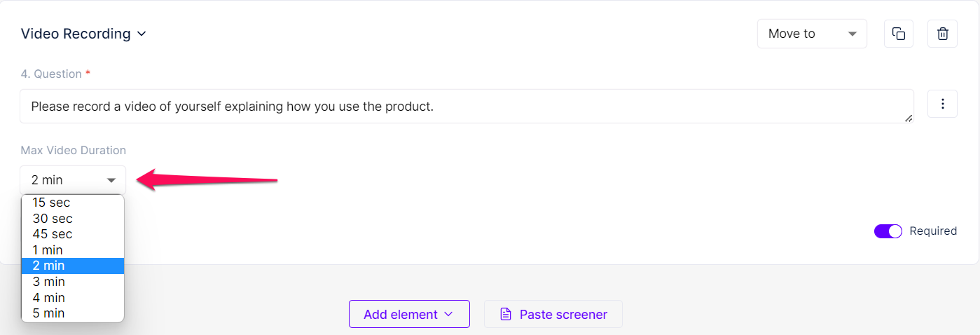Delete question using the trash icon

coord(943,34)
